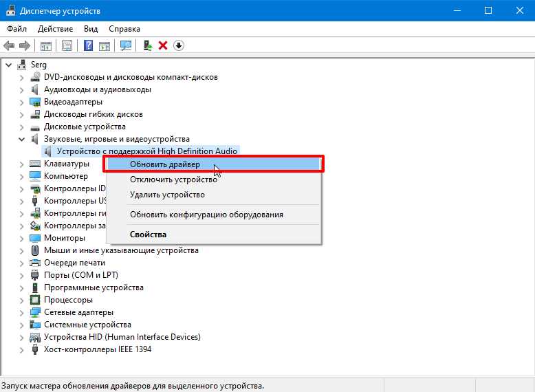535x392 pixels.
Task: Click the Device Manager title bar icon
Action: coord(10,10)
